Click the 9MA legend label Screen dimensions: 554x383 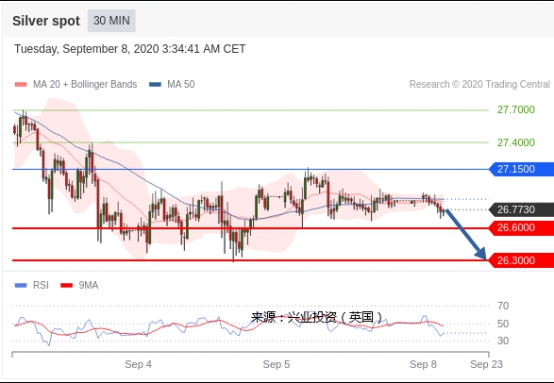[88, 285]
